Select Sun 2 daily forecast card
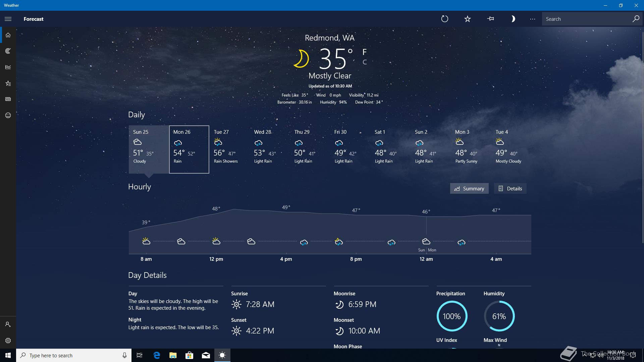Image resolution: width=644 pixels, height=362 pixels. click(x=431, y=149)
